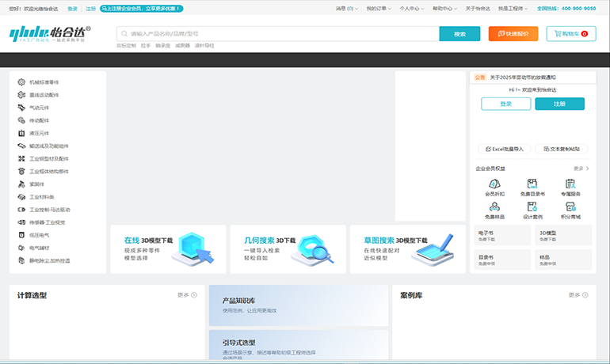Click the 专属服务 exclusive service icon
The width and height of the screenshot is (610, 364).
[x=570, y=184]
